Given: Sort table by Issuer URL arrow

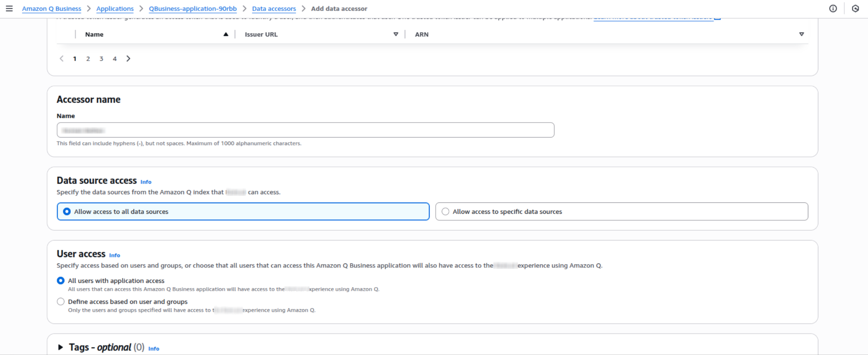Looking at the screenshot, I should [x=396, y=34].
